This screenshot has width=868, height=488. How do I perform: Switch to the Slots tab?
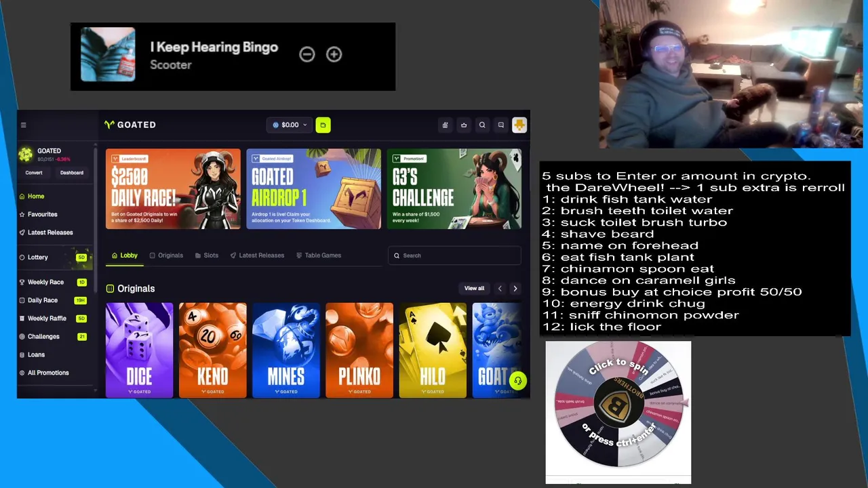[207, 256]
